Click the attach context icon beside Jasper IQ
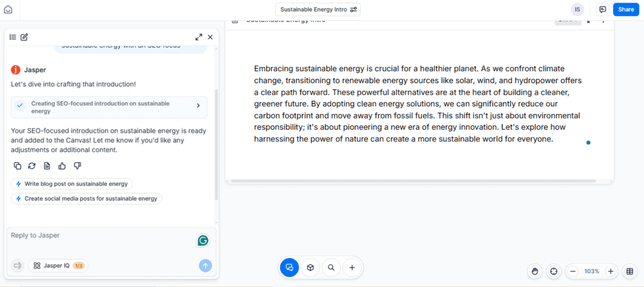The height and width of the screenshot is (287, 644). (18, 266)
